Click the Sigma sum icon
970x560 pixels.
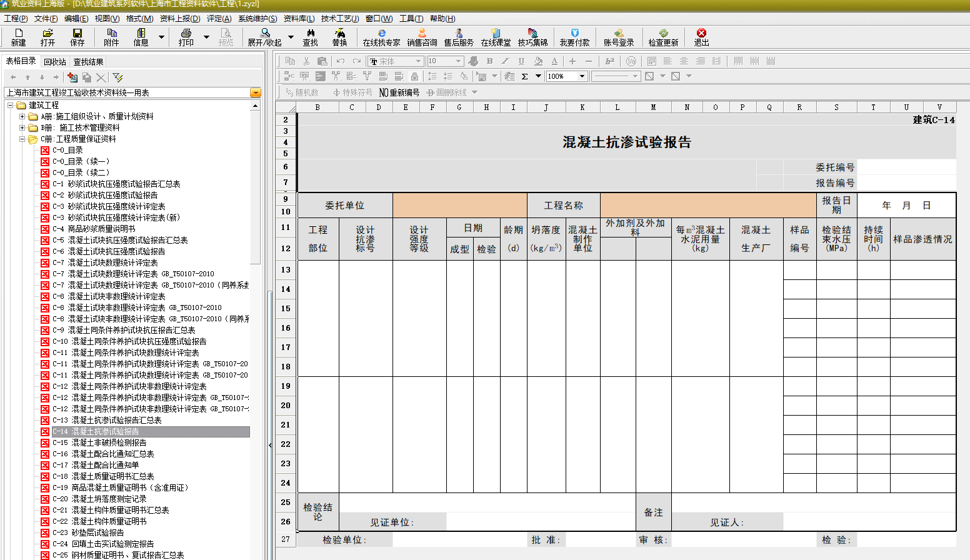[x=524, y=76]
